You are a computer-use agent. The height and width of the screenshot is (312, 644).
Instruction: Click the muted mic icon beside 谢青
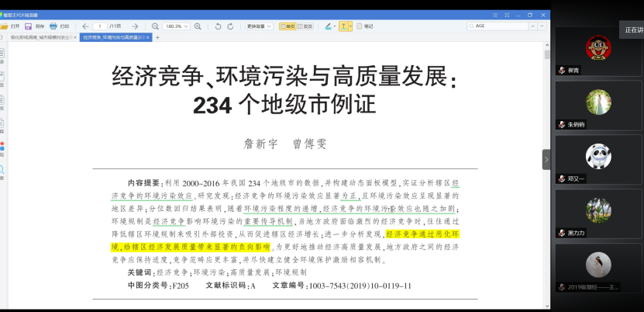click(x=561, y=71)
